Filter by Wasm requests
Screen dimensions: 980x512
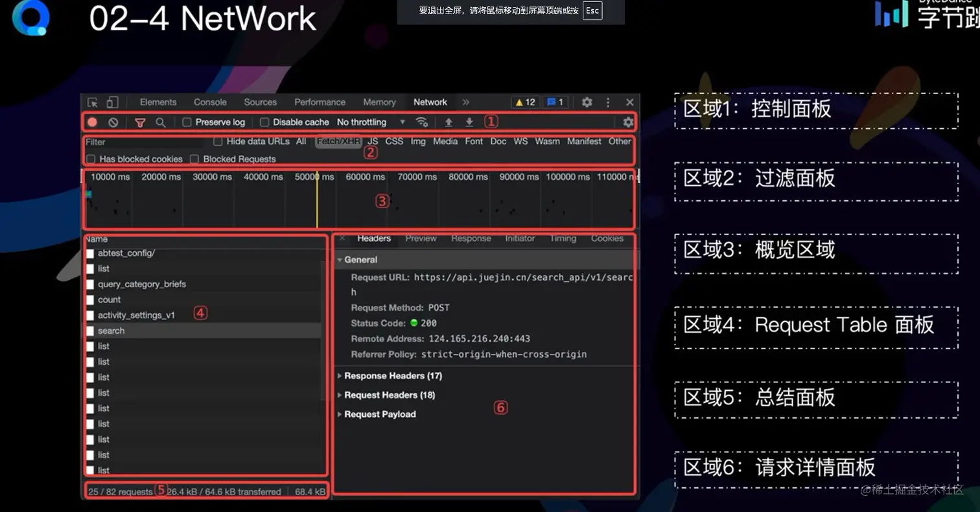[548, 141]
